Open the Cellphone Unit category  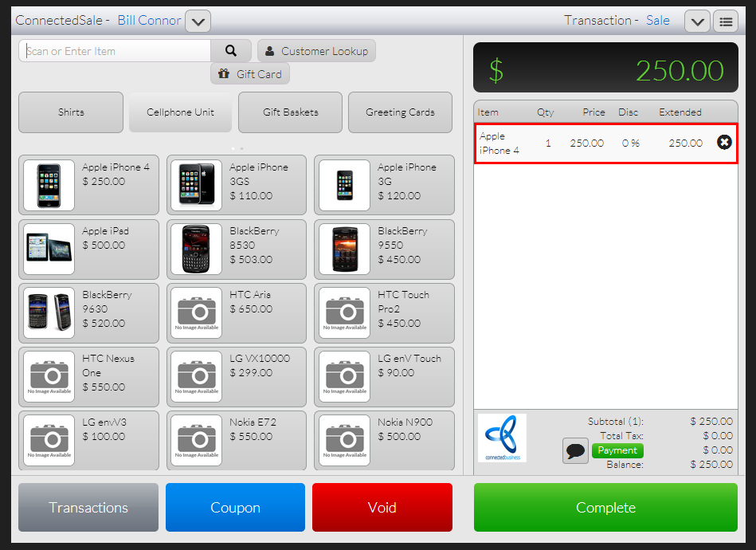pyautogui.click(x=180, y=112)
